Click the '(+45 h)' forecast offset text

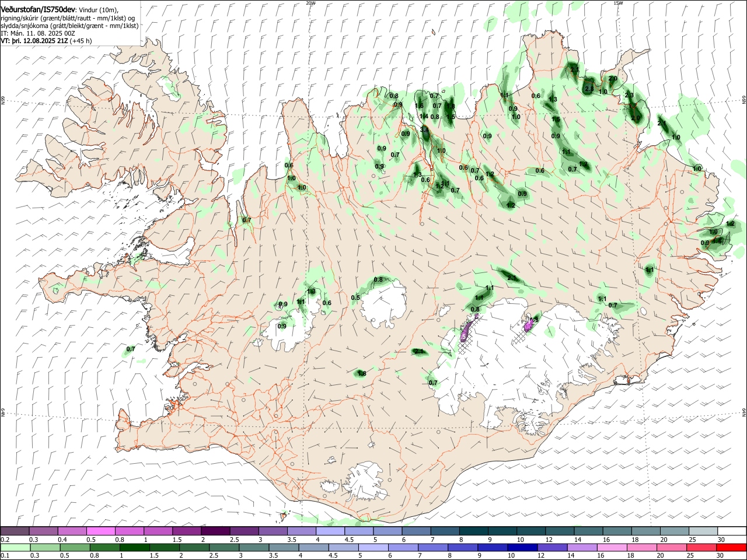click(x=81, y=41)
